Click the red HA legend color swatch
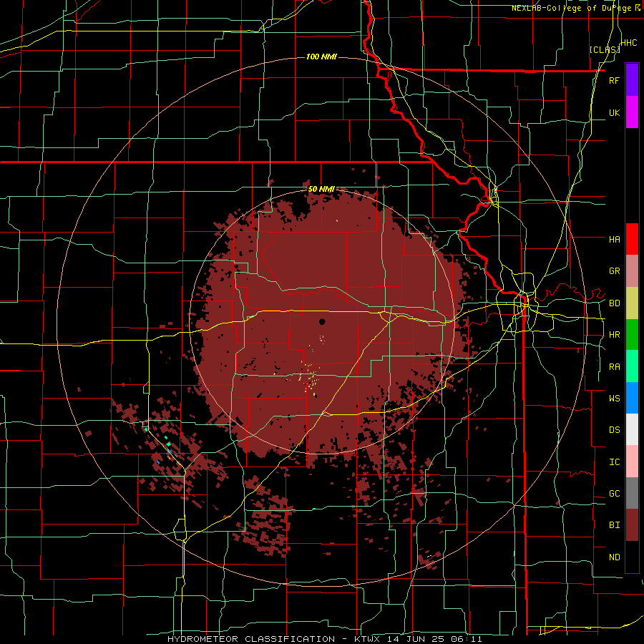The image size is (644, 644). (x=632, y=239)
